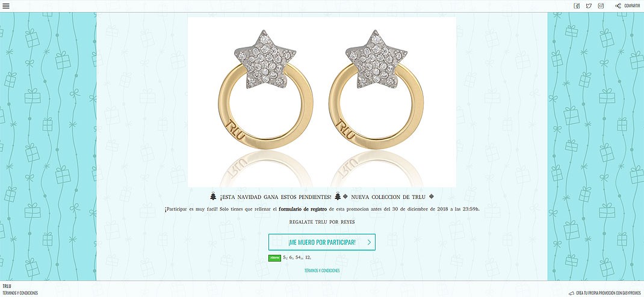Click the Regalate TRLU por Reyes text

[x=322, y=222]
